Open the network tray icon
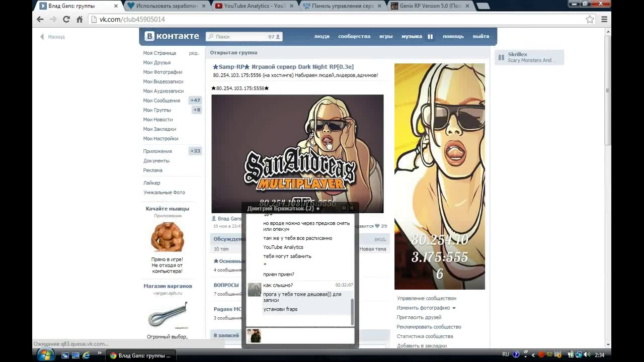Image resolution: width=644 pixels, height=362 pixels. click(579, 354)
